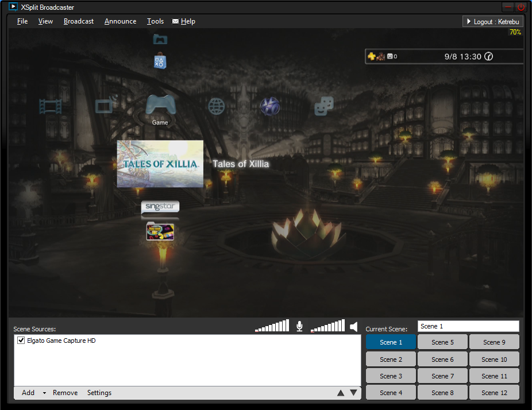Viewport: 532px width, 410px height.
Task: Switch to Scene 8
Action: (442, 392)
